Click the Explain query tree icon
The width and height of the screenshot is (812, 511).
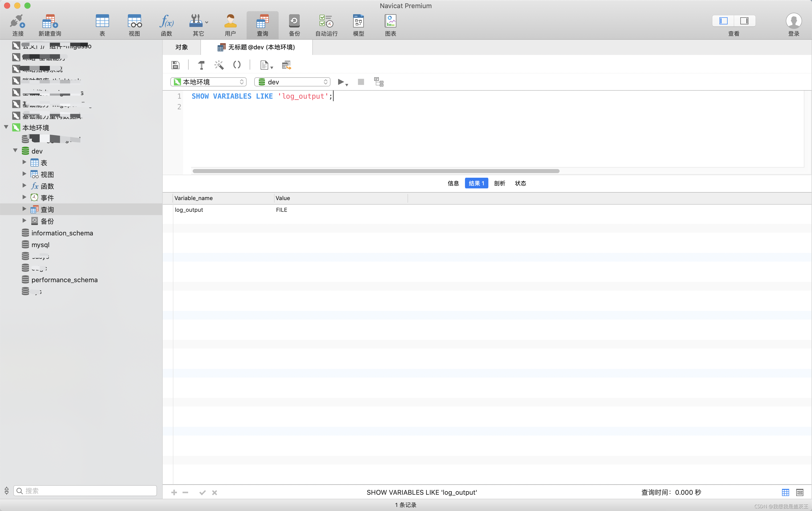coord(379,82)
